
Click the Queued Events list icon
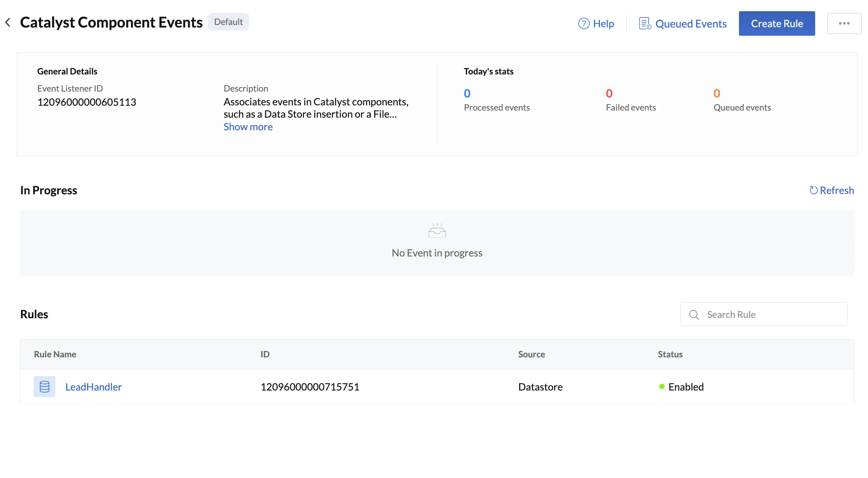[x=645, y=23]
